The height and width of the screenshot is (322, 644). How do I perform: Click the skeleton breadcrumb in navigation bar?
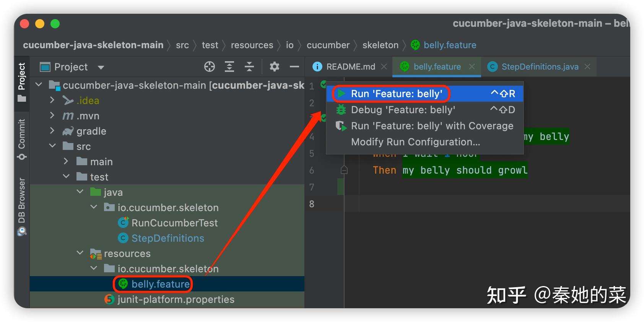click(380, 45)
